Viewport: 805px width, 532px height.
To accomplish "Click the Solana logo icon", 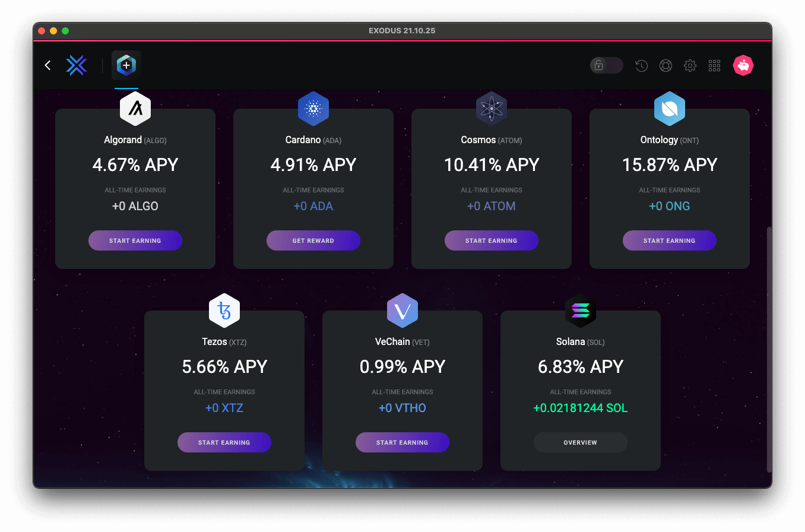I will [x=581, y=311].
